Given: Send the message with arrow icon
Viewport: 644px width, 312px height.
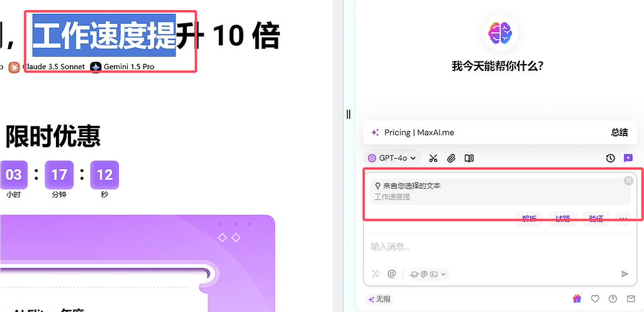Looking at the screenshot, I should tap(625, 274).
